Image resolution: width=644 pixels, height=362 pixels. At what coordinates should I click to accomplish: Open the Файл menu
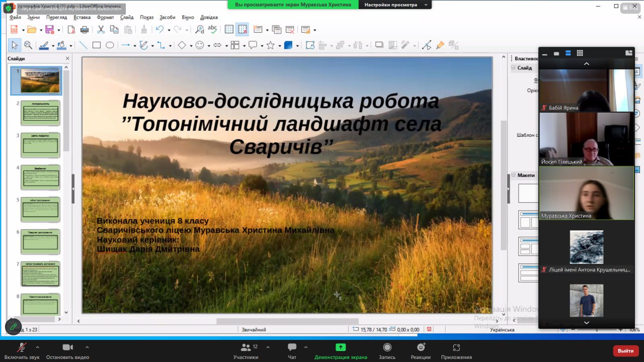(x=15, y=17)
